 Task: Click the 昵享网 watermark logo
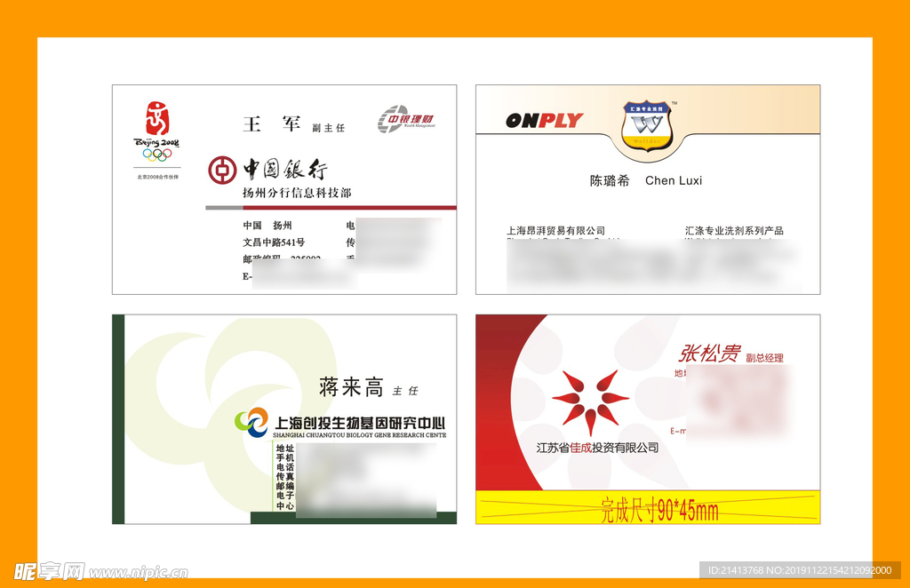(49, 571)
